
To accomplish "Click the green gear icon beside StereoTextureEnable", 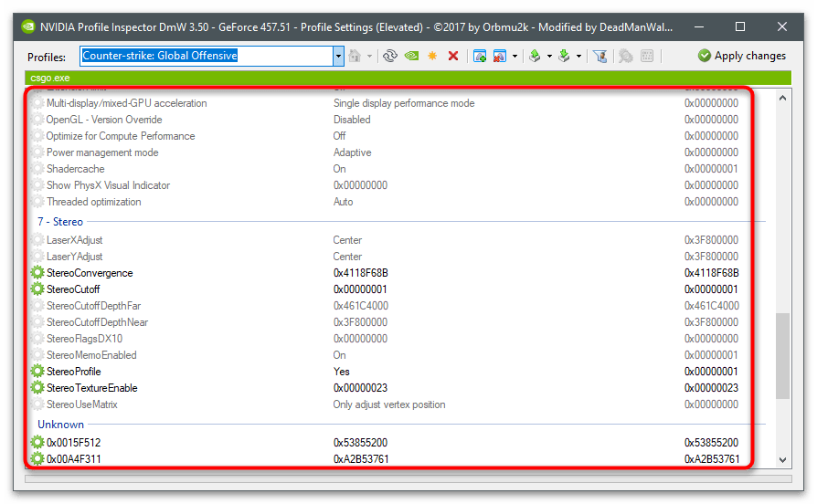I will pos(37,388).
